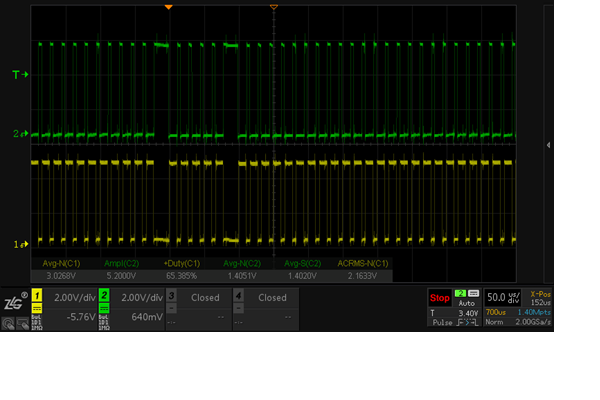Select the Avg-N(C2) measurement label
Screen dimensions: 600x400
coord(242,263)
